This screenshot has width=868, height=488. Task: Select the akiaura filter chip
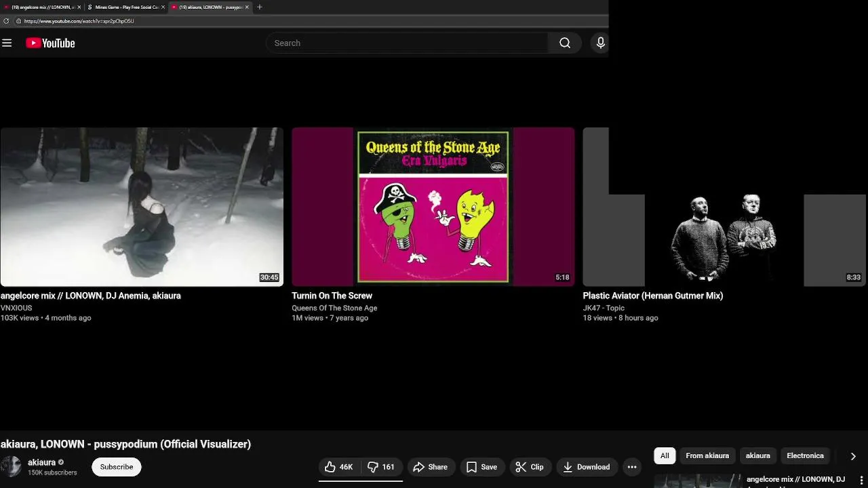758,455
